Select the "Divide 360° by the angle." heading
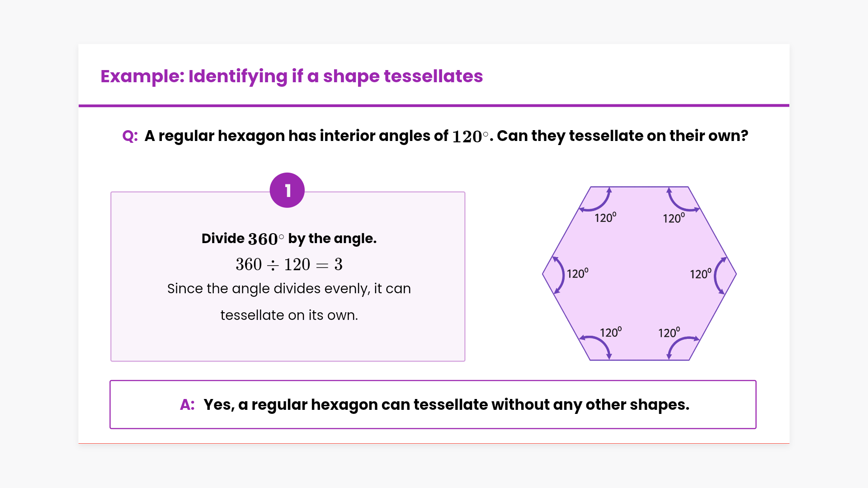Screen dimensions: 868x488 289,239
